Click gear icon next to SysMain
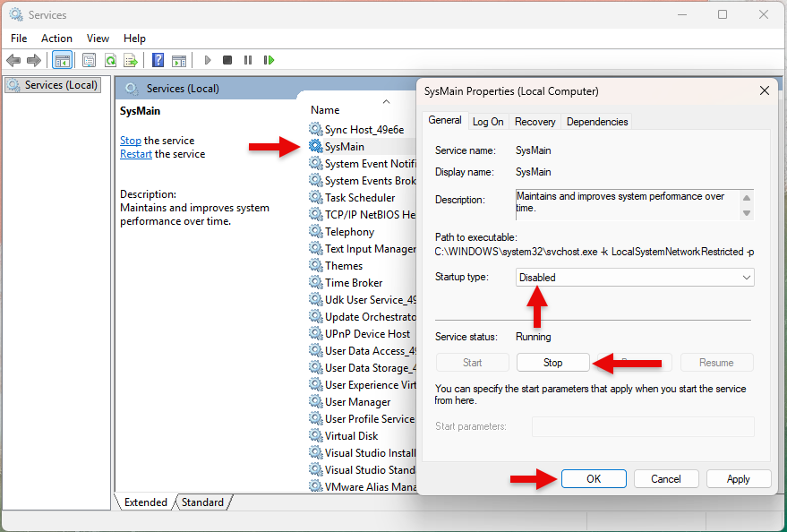Image resolution: width=787 pixels, height=532 pixels. [316, 146]
